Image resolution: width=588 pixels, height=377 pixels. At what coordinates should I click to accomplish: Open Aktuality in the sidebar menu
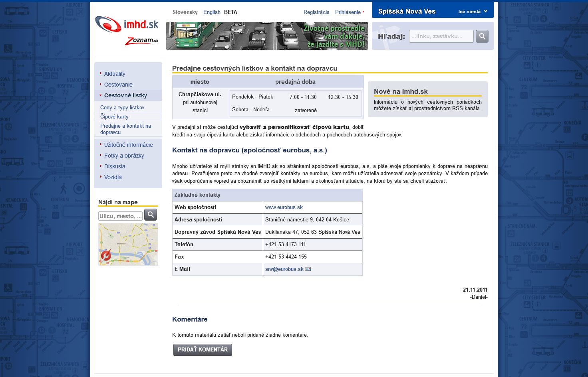(115, 74)
